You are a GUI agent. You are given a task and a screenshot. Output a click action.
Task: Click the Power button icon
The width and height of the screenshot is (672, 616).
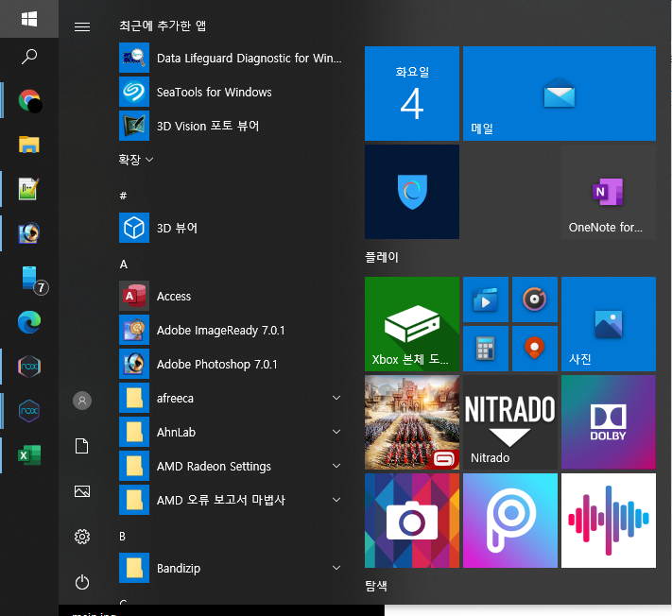click(x=82, y=583)
